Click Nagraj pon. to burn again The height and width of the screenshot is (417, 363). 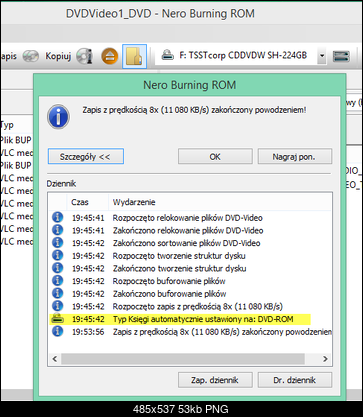(x=295, y=156)
